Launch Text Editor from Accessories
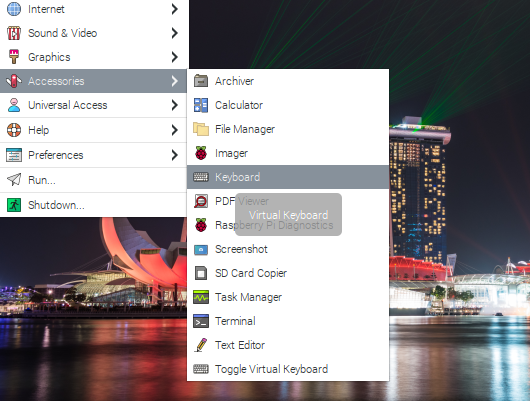530x401 pixels. pos(288,345)
